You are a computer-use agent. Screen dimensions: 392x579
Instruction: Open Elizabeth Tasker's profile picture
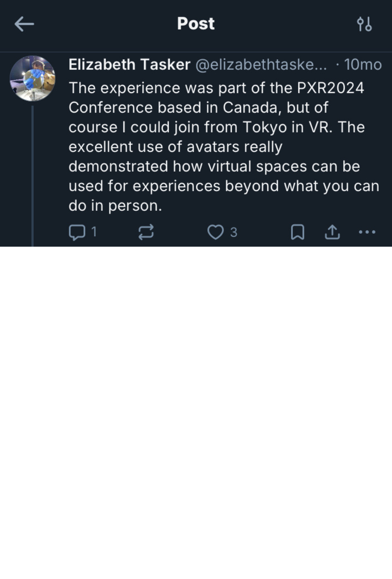[x=33, y=78]
